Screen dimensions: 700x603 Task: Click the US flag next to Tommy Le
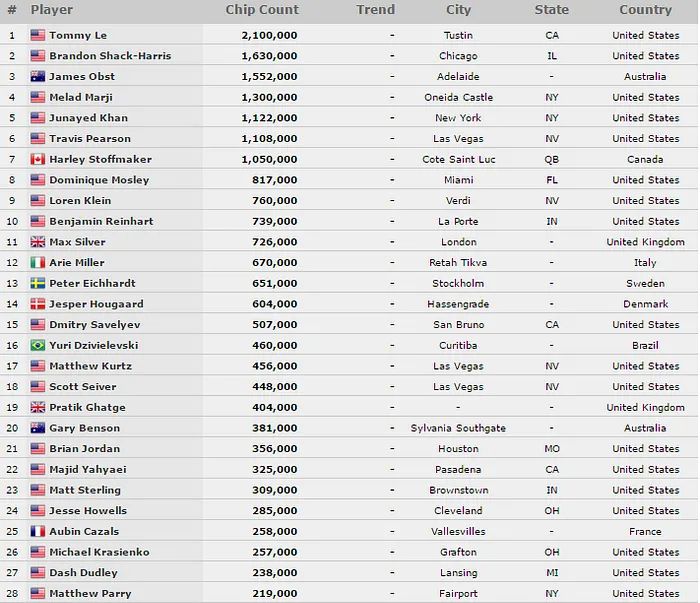click(38, 35)
